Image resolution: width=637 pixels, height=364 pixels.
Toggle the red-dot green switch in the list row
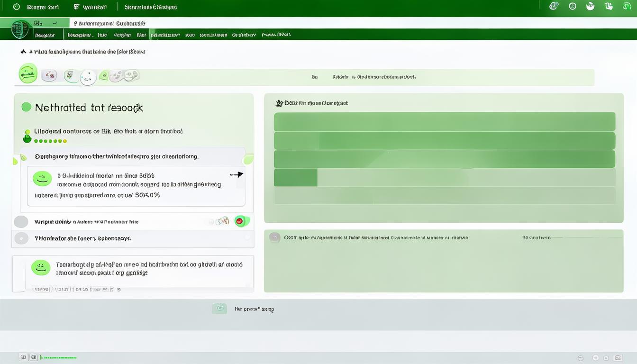(x=242, y=221)
